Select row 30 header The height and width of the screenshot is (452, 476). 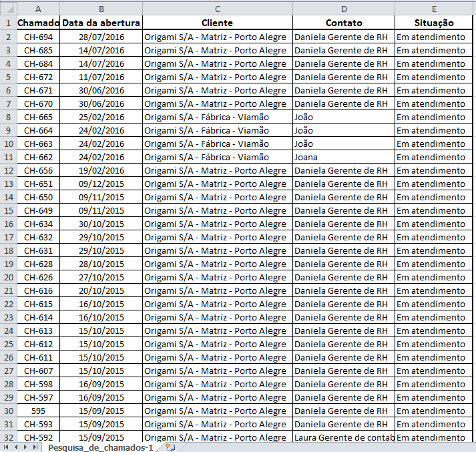point(9,411)
